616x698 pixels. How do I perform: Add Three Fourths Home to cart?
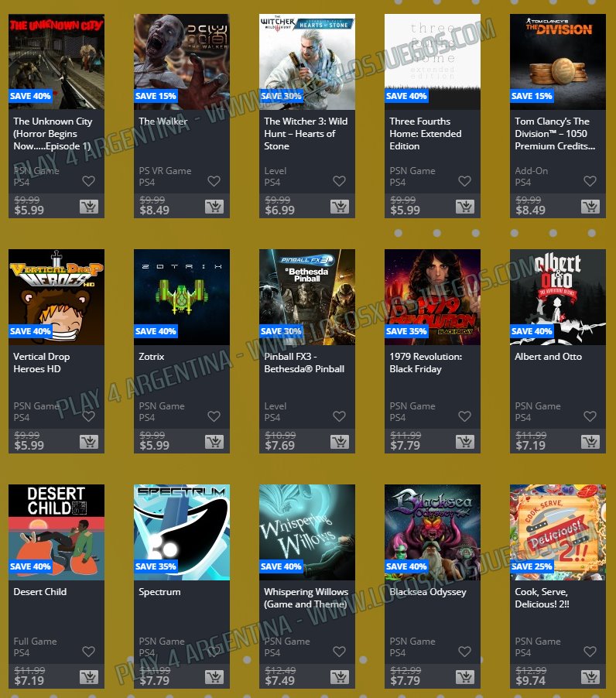pos(464,207)
